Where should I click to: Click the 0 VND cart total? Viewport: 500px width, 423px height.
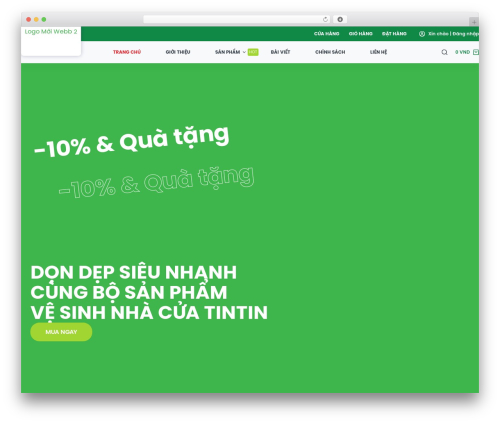(463, 52)
